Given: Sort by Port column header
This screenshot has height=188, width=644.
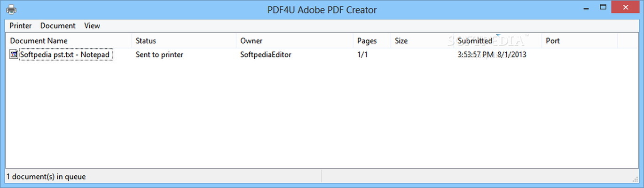Looking at the screenshot, I should [x=580, y=41].
